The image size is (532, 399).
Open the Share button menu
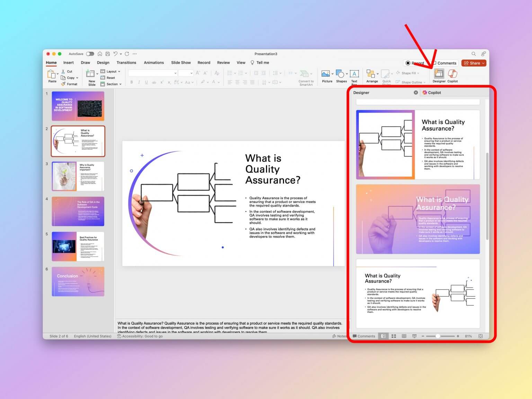coord(473,63)
